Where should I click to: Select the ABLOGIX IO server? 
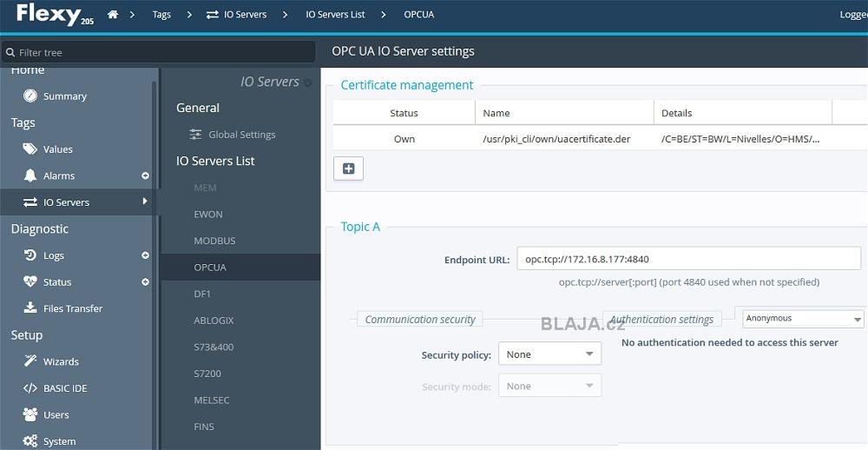coord(214,321)
